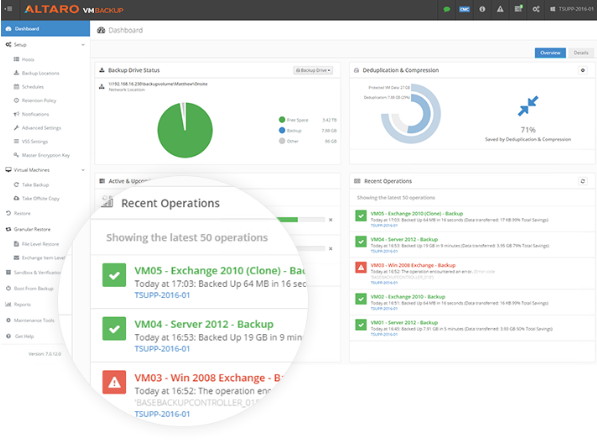This screenshot has height=442, width=597.
Task: Switch to the Overview tab
Action: pyautogui.click(x=550, y=53)
